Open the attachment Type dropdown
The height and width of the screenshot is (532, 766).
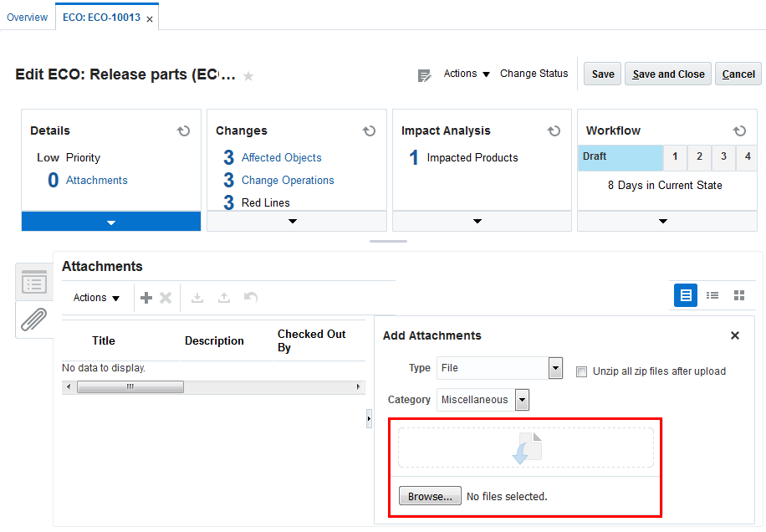555,368
